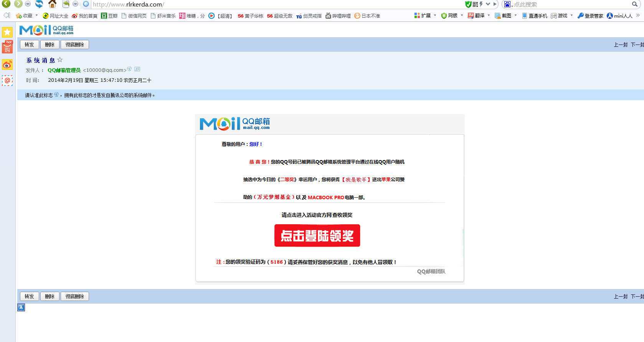
Task: Open the Weibo icon in the sidebar
Action: point(7,64)
